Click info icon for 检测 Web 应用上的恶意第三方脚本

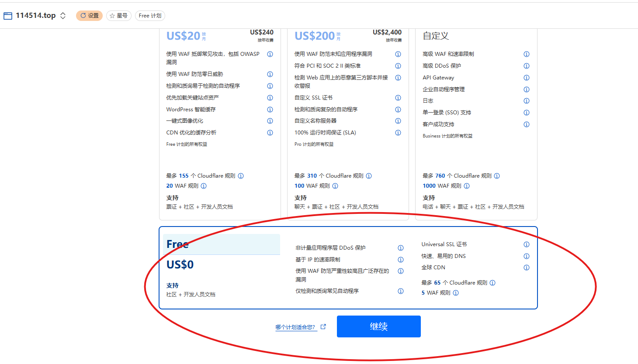click(x=398, y=78)
